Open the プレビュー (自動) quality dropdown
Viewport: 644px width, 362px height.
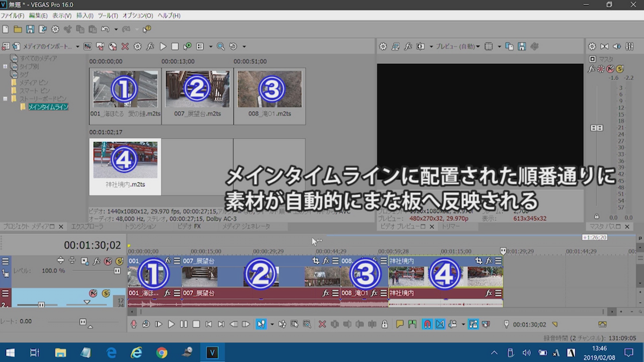tap(457, 46)
